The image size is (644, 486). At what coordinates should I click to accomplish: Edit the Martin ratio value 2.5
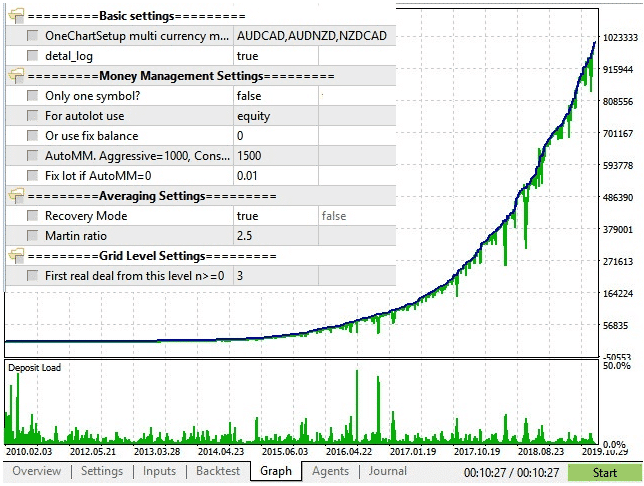click(276, 235)
